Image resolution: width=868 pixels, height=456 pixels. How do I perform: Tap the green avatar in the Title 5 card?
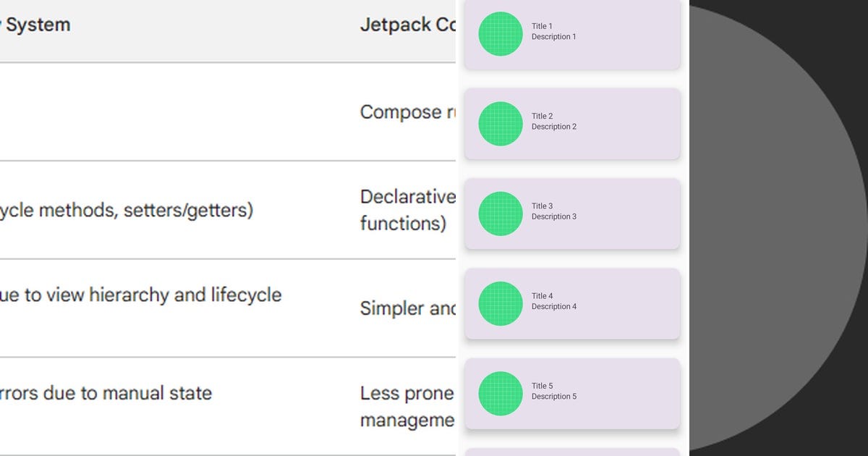pyautogui.click(x=501, y=393)
